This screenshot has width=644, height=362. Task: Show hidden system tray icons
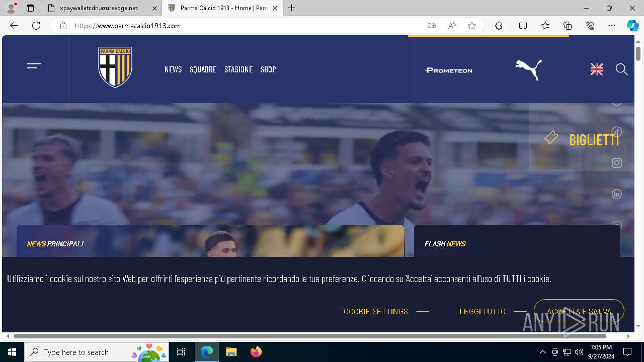tap(542, 352)
